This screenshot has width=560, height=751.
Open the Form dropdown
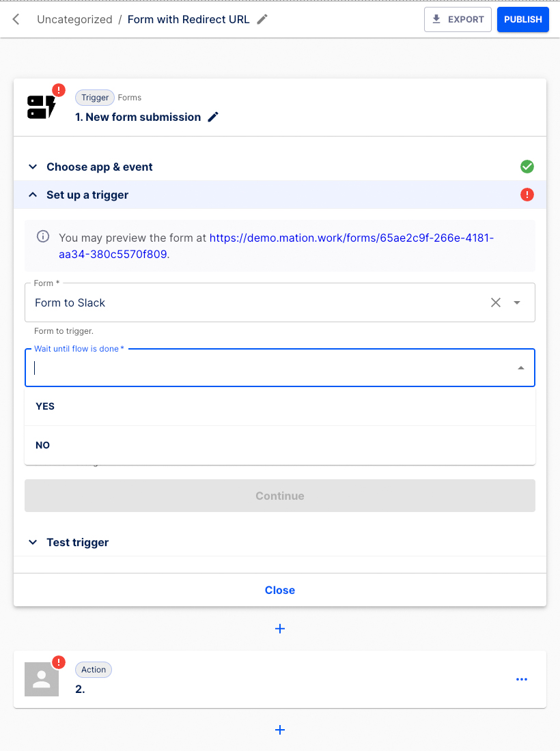[x=517, y=302]
